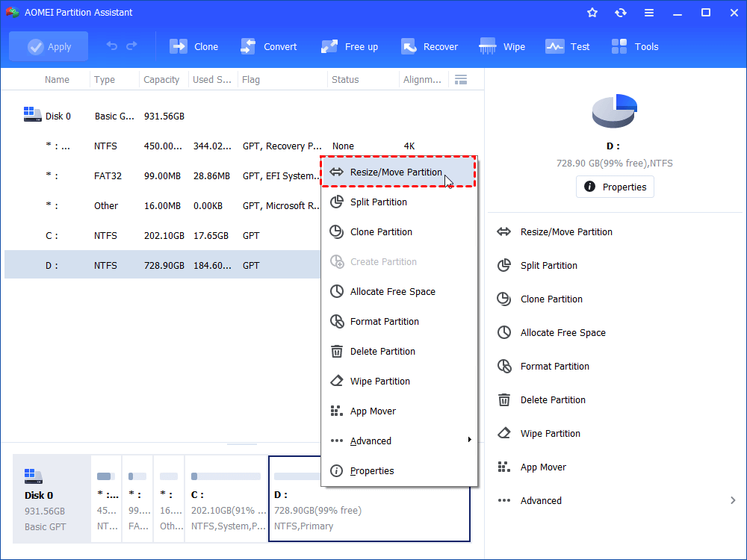Click Properties button in right panel
This screenshot has width=747, height=560.
pos(615,187)
